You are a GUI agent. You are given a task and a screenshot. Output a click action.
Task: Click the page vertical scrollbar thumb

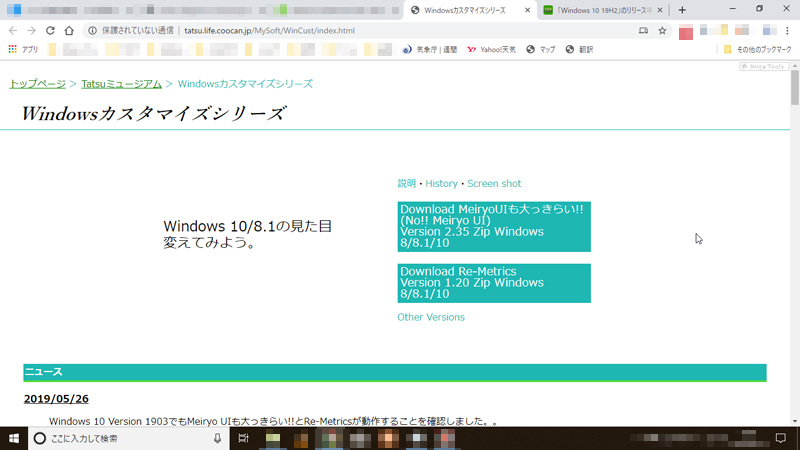tap(795, 88)
